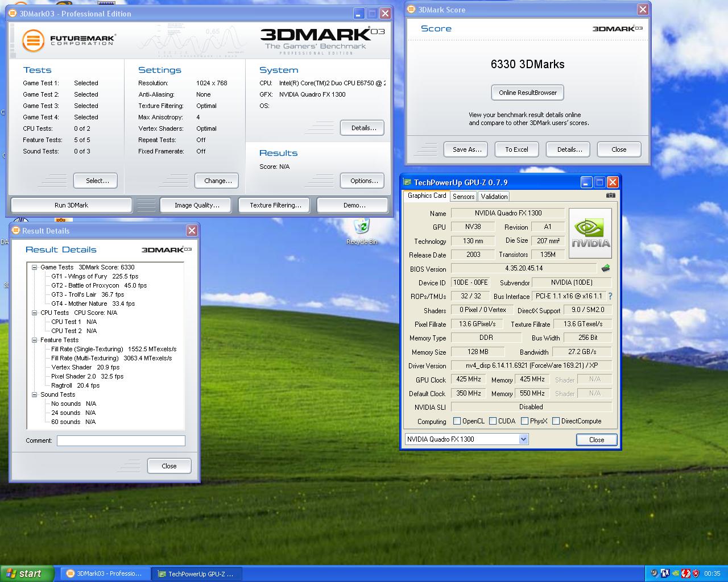Viewport: 728px width, 582px height.
Task: Click the NVIDIA tray icon in taskbar
Action: [x=675, y=573]
